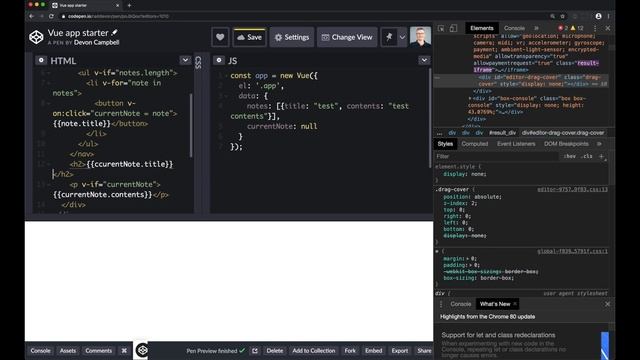Export this pen

coord(400,351)
